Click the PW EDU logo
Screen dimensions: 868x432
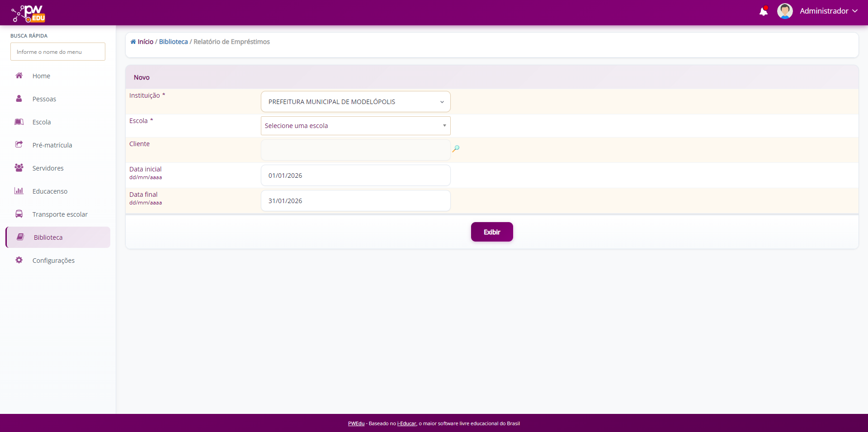point(28,14)
